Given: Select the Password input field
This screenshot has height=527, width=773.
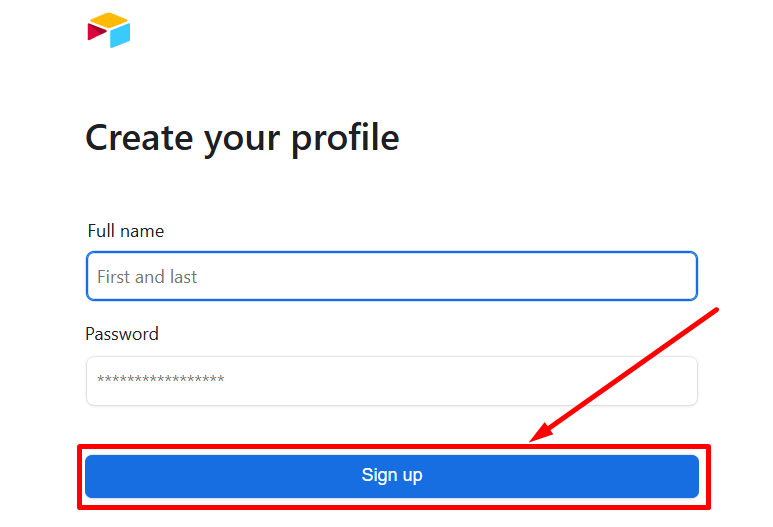Looking at the screenshot, I should tap(391, 381).
